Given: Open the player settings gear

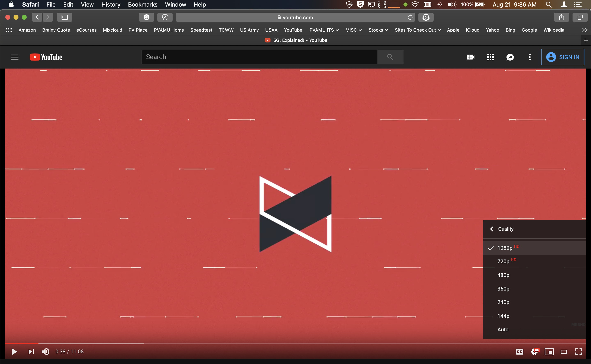Looking at the screenshot, I should (x=534, y=352).
